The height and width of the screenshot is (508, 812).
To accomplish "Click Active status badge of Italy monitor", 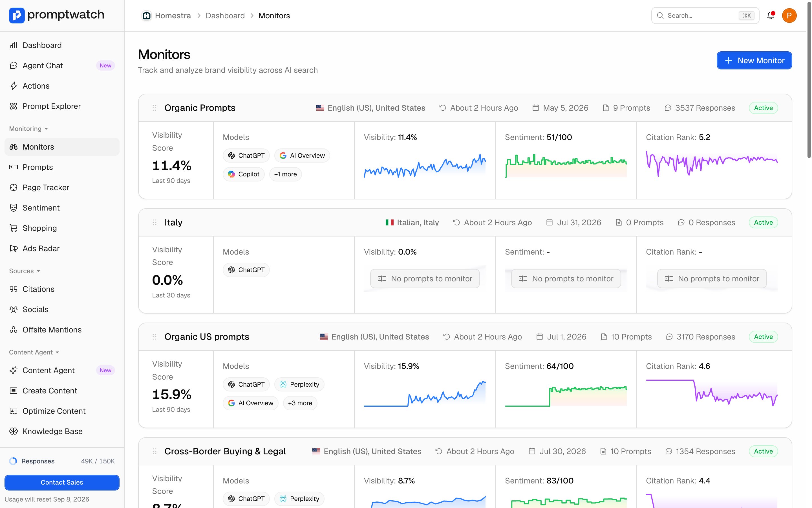I will pyautogui.click(x=763, y=222).
